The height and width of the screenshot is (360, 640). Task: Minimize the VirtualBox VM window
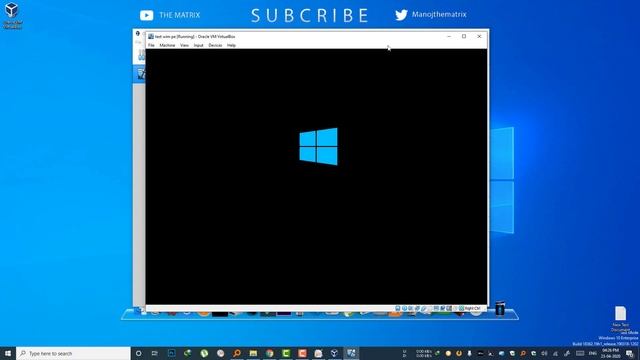pos(449,36)
